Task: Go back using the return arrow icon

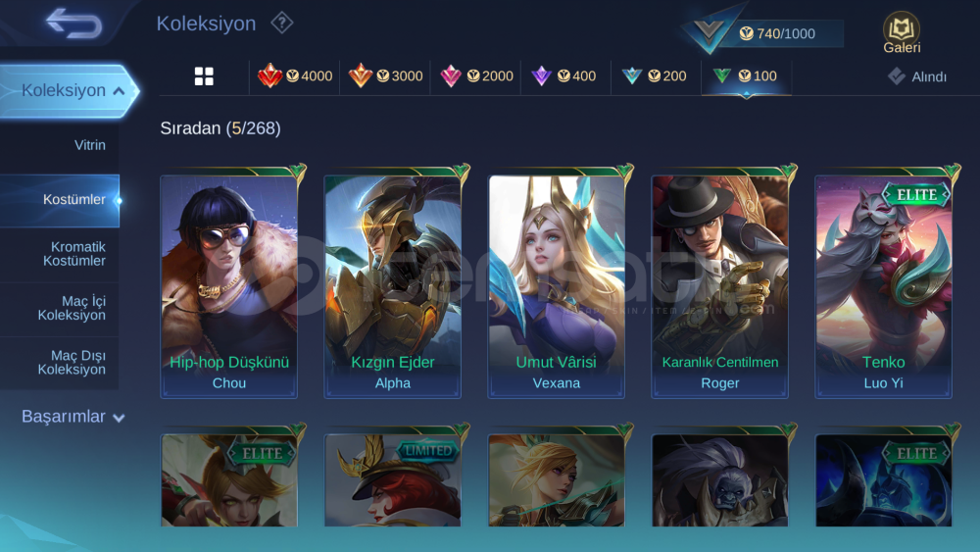Action: point(73,24)
